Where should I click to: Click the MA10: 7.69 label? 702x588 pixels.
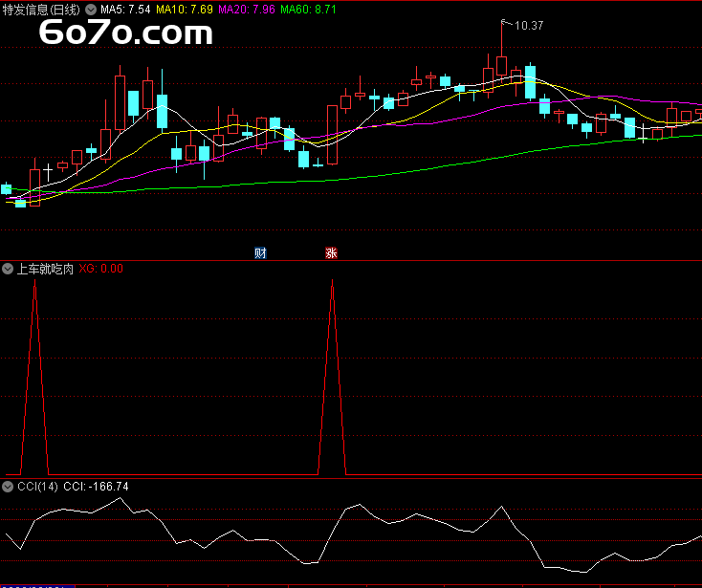pos(185,10)
